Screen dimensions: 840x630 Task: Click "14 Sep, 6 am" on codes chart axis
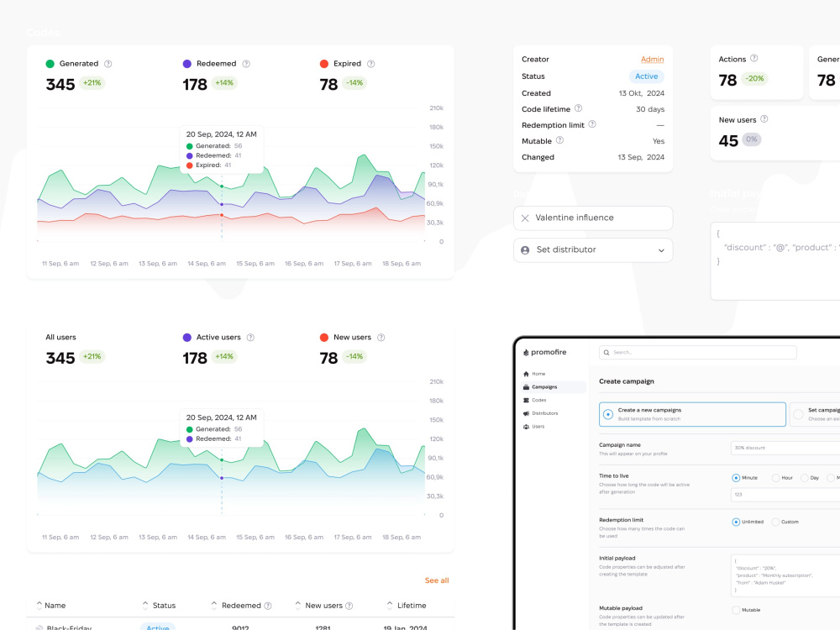tap(207, 264)
